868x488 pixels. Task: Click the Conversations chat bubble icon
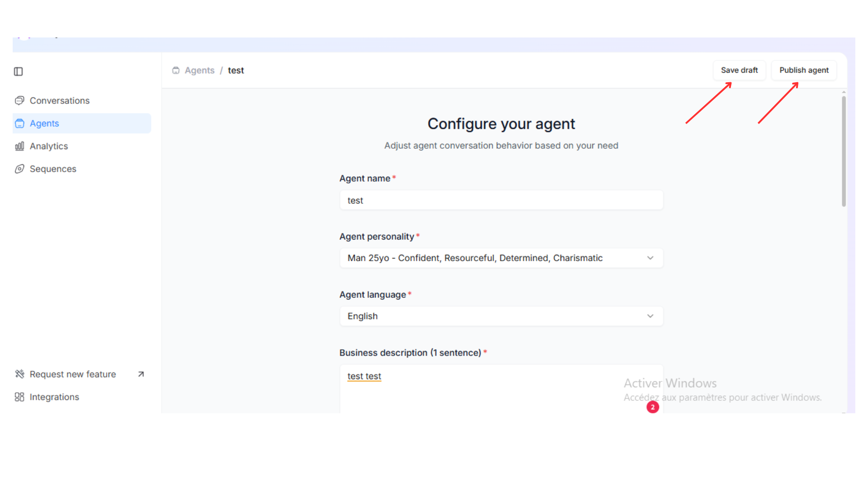(x=19, y=100)
